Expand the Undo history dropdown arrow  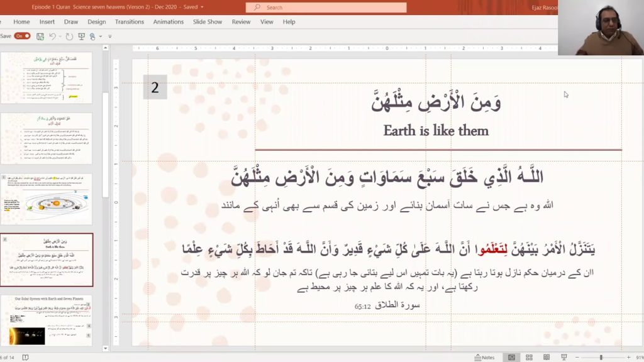click(x=60, y=36)
